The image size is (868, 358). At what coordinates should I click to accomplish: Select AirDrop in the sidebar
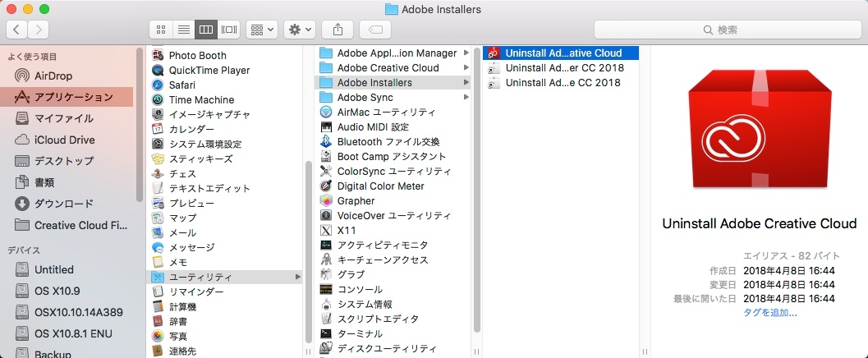[x=67, y=76]
